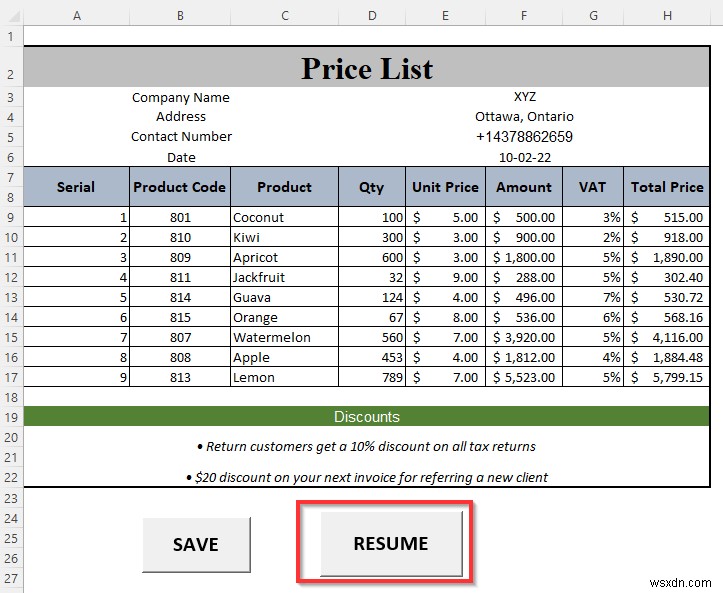Click the 10% return customers discount text

(x=367, y=446)
